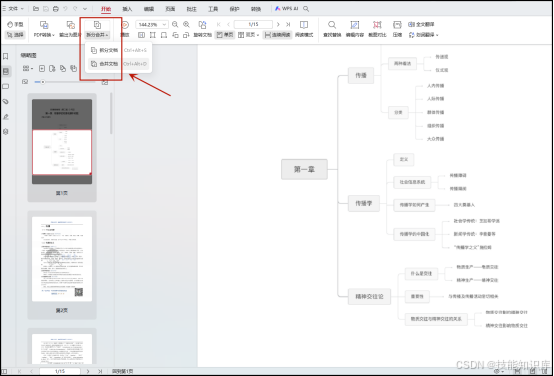Open the annotation panel rectangle icon
Viewport: 554px width, 376px height.
pyautogui.click(x=6, y=86)
